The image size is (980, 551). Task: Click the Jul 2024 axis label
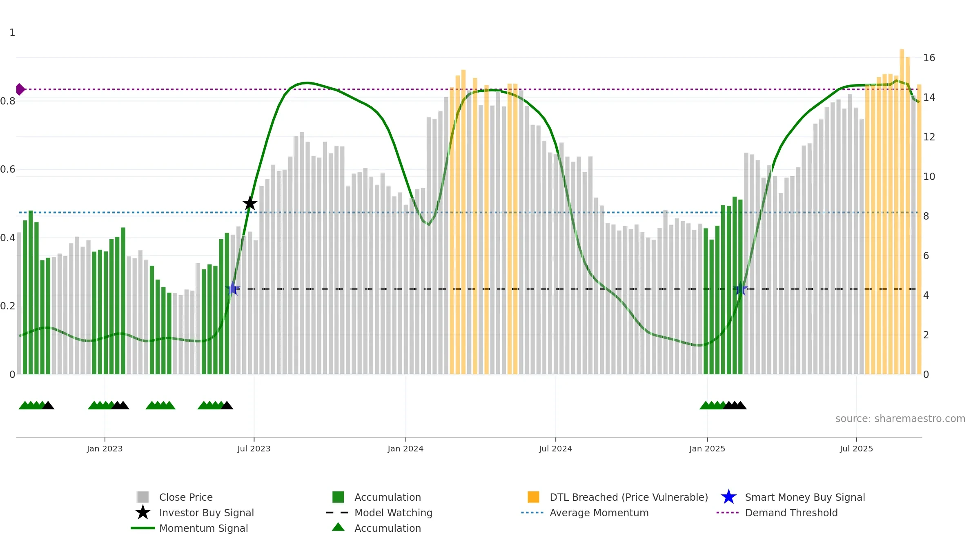tap(555, 449)
